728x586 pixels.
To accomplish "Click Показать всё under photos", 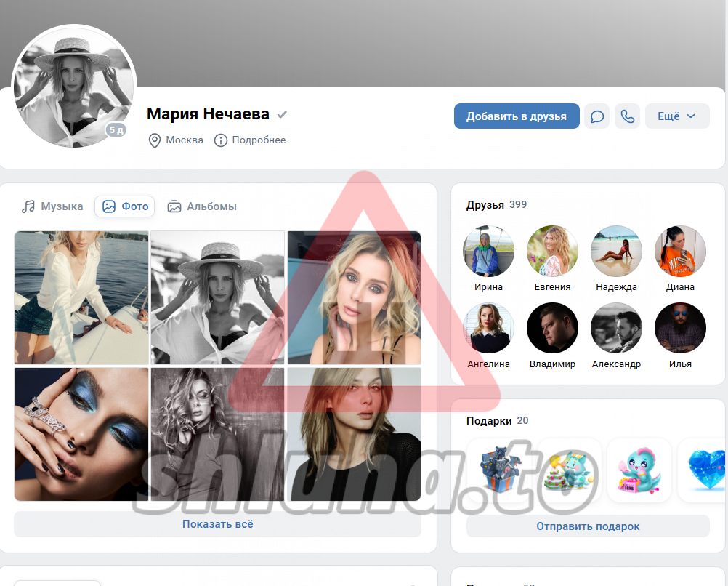I will 217,524.
